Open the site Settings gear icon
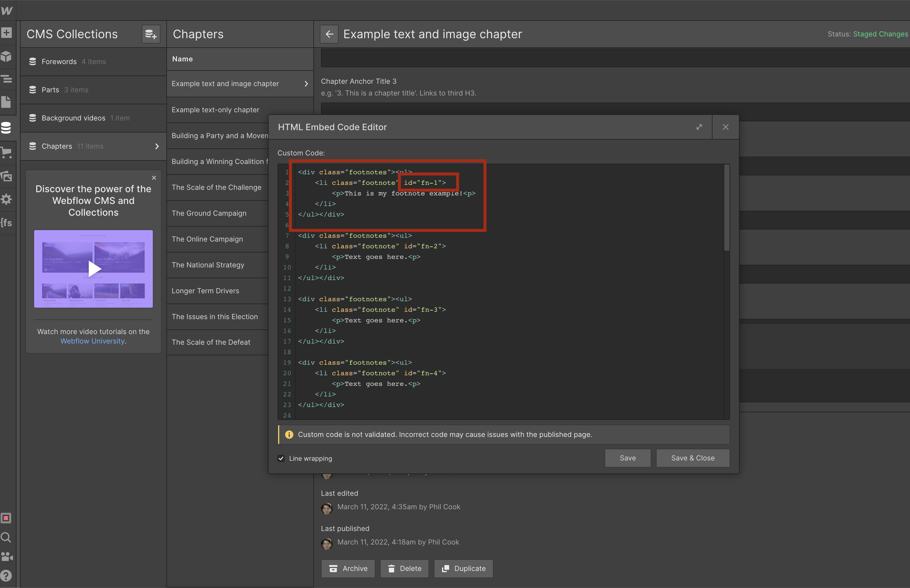This screenshot has width=910, height=588. point(6,199)
